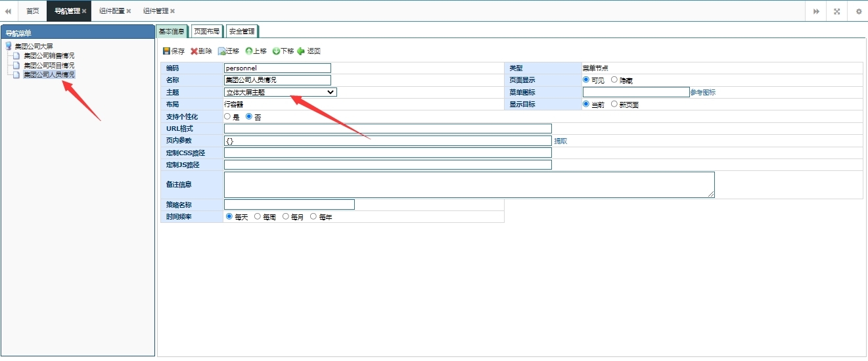868x361 pixels.
Task: Click the 导航菜单 panel header
Action: click(x=78, y=32)
